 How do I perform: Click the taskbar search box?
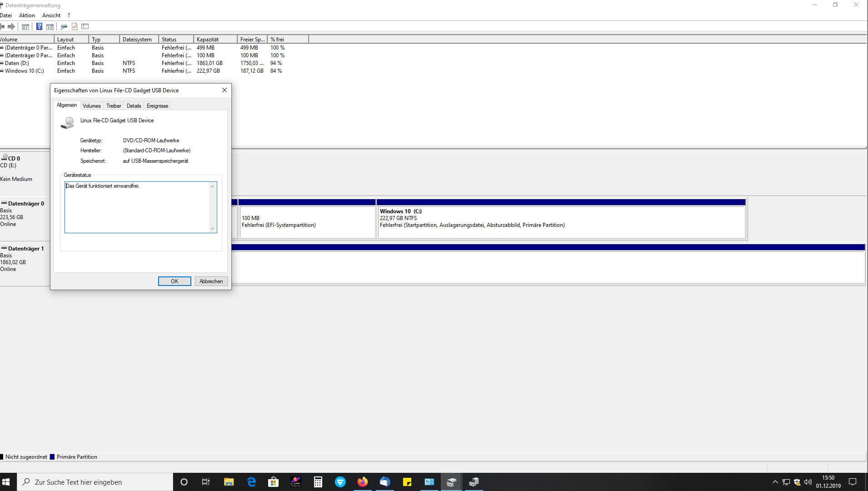click(x=95, y=482)
